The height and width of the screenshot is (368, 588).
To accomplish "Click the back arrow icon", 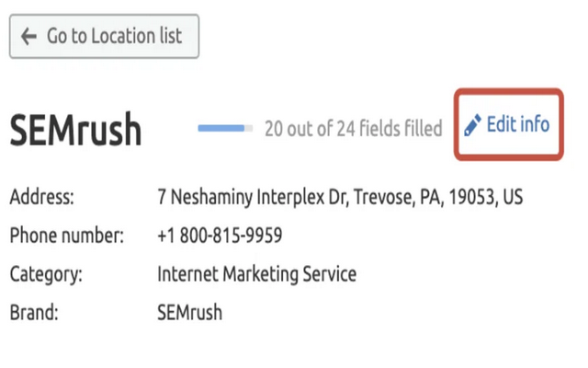I will pos(28,37).
